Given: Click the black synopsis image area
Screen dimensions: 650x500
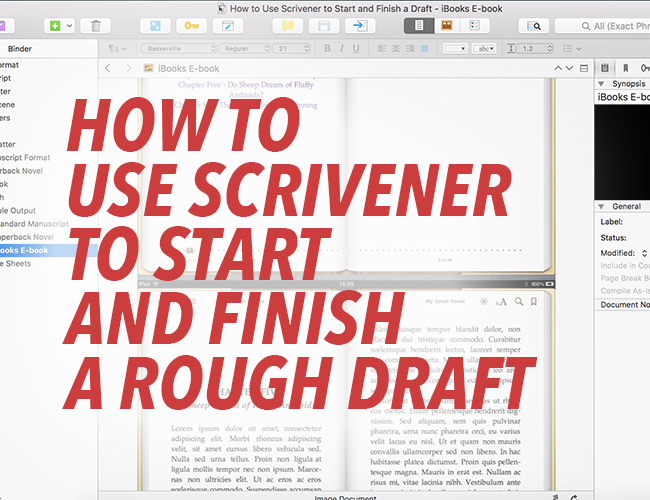Looking at the screenshot, I should click(622, 152).
